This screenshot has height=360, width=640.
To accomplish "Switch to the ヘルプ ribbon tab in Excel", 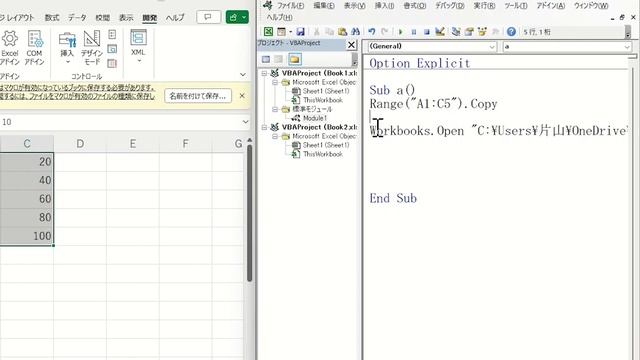I will tap(175, 18).
